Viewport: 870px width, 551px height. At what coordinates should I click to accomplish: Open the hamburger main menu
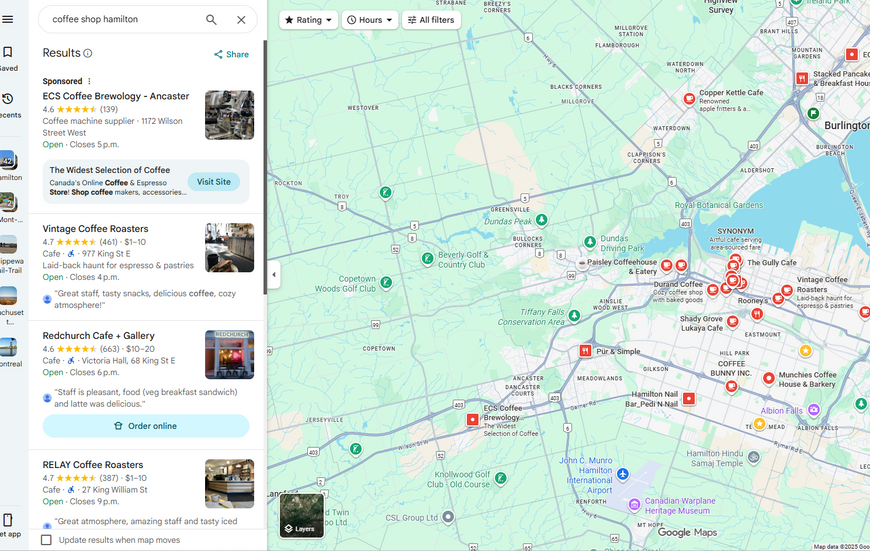tap(7, 19)
